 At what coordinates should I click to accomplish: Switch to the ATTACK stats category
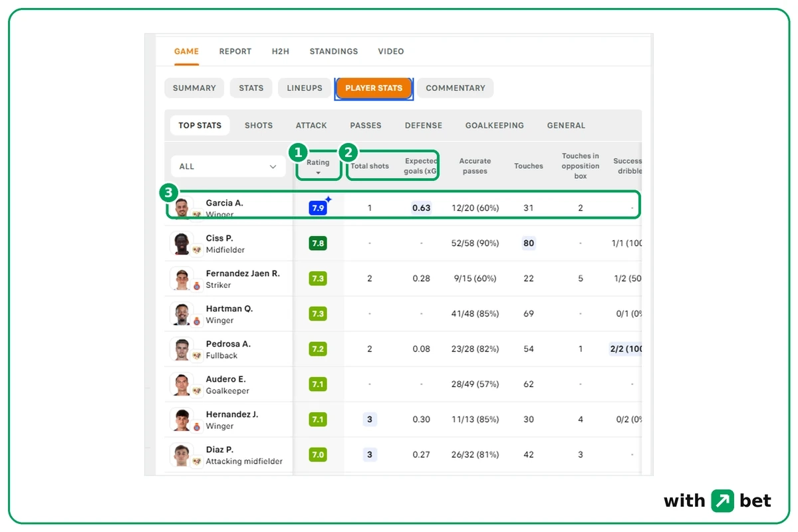point(311,125)
